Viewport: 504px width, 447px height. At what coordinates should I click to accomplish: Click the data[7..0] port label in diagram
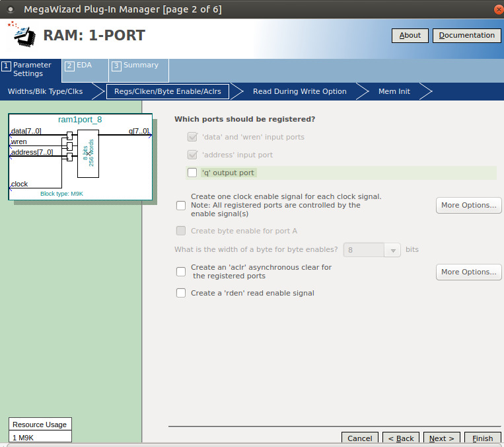click(x=26, y=131)
